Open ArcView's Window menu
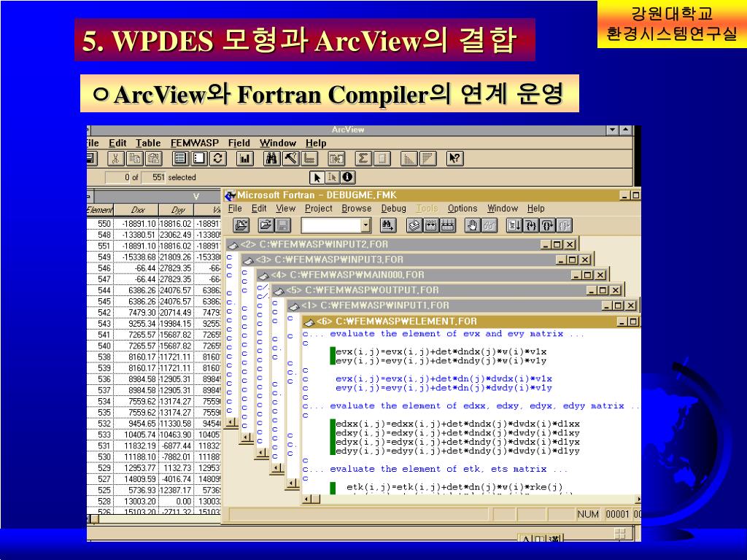Screen dimensions: 747x560 (x=278, y=143)
